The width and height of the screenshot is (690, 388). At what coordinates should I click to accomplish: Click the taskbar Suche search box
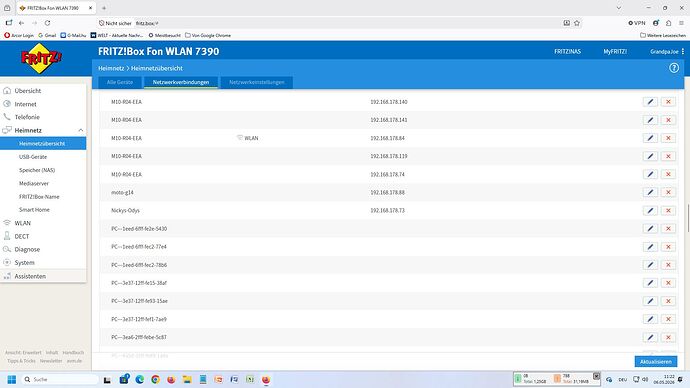click(60, 379)
